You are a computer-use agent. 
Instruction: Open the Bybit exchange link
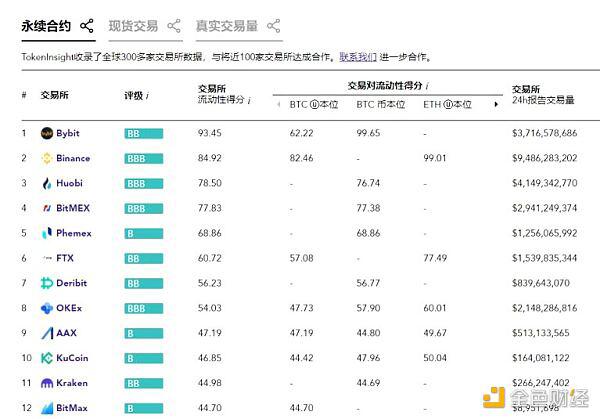68,133
